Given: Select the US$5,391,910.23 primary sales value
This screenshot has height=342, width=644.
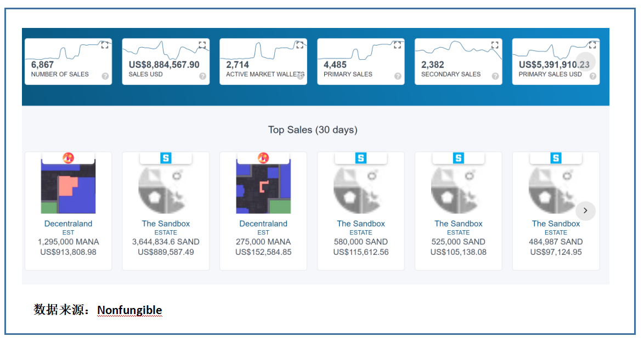Looking at the screenshot, I should [x=554, y=65].
